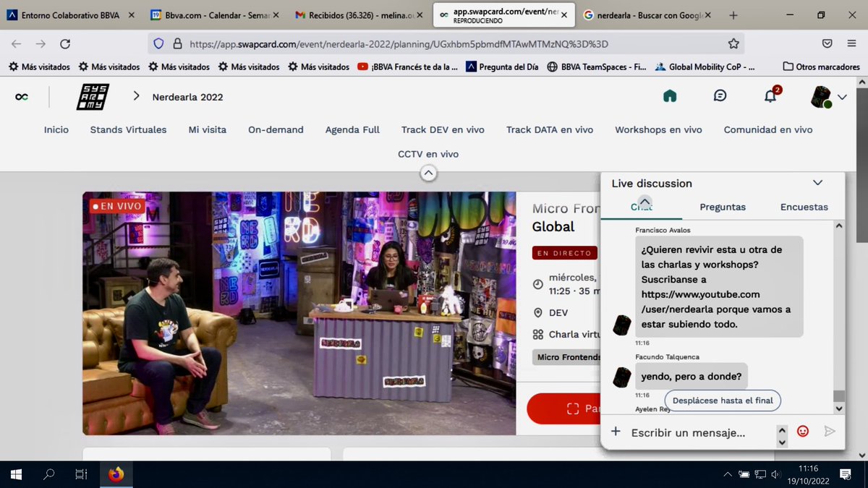Show hidden system tray icons
This screenshot has width=868, height=488.
point(728,474)
